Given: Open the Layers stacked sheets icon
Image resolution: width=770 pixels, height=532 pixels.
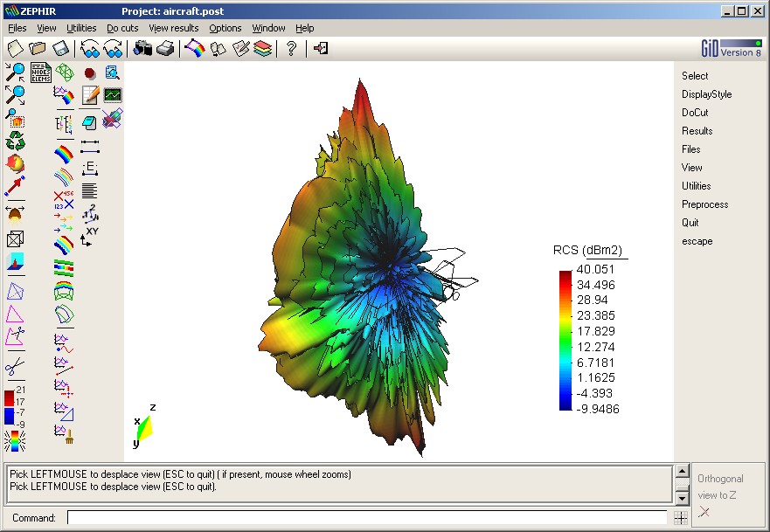Looking at the screenshot, I should tap(263, 48).
